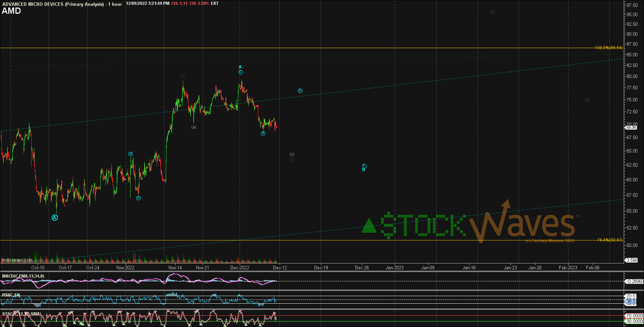Click the RSI 70.0 overbought level label

pyautogui.click(x=631, y=296)
